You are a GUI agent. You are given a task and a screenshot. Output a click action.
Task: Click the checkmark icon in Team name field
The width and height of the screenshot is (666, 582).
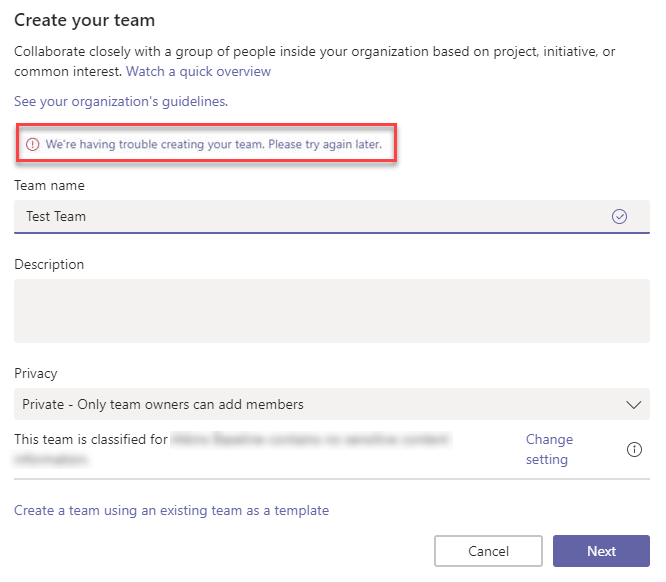click(x=619, y=216)
